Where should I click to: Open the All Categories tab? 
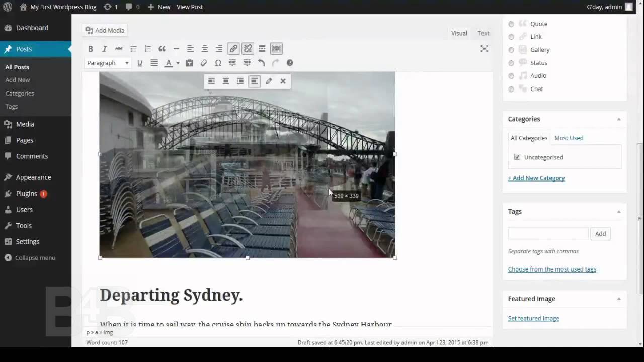[x=529, y=138]
